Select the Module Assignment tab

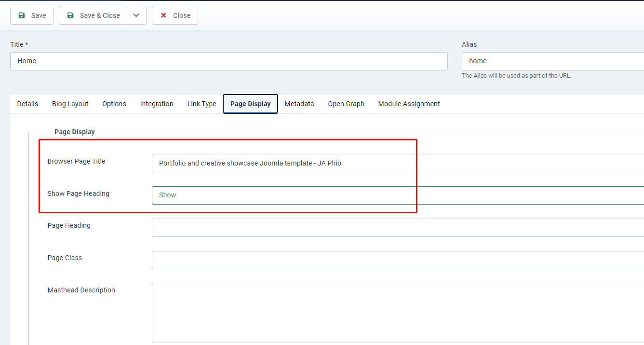409,104
